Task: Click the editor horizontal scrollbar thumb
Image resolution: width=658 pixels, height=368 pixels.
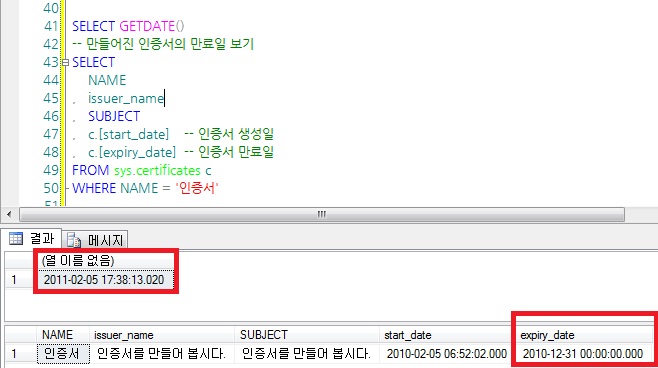Action: 321,214
